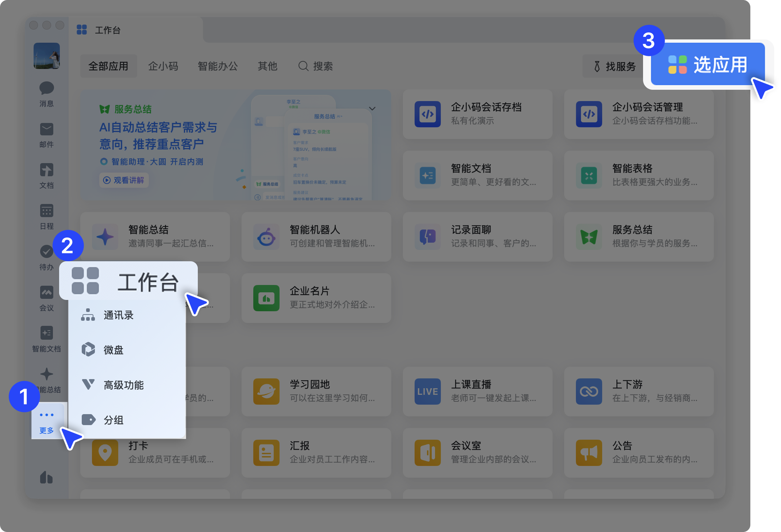Switch to the 全部应用 tab
Image resolution: width=781 pixels, height=532 pixels.
[x=108, y=66]
